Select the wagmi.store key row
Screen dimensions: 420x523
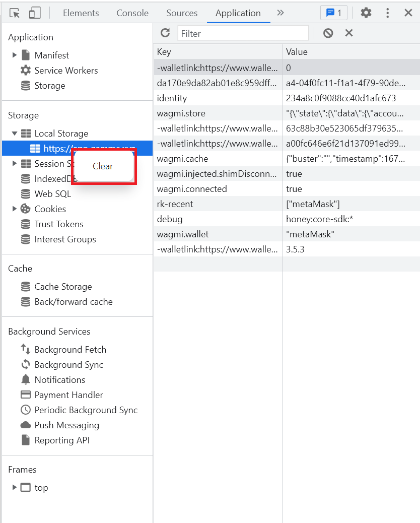coord(218,113)
